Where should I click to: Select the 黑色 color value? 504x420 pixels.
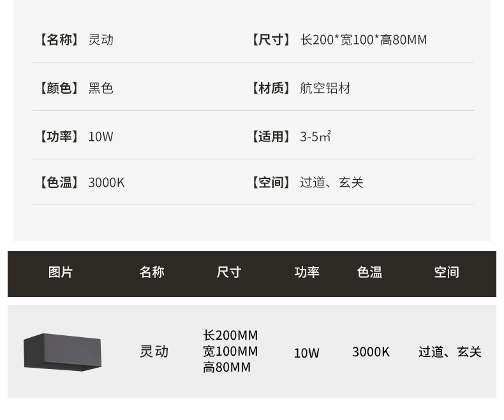[101, 88]
